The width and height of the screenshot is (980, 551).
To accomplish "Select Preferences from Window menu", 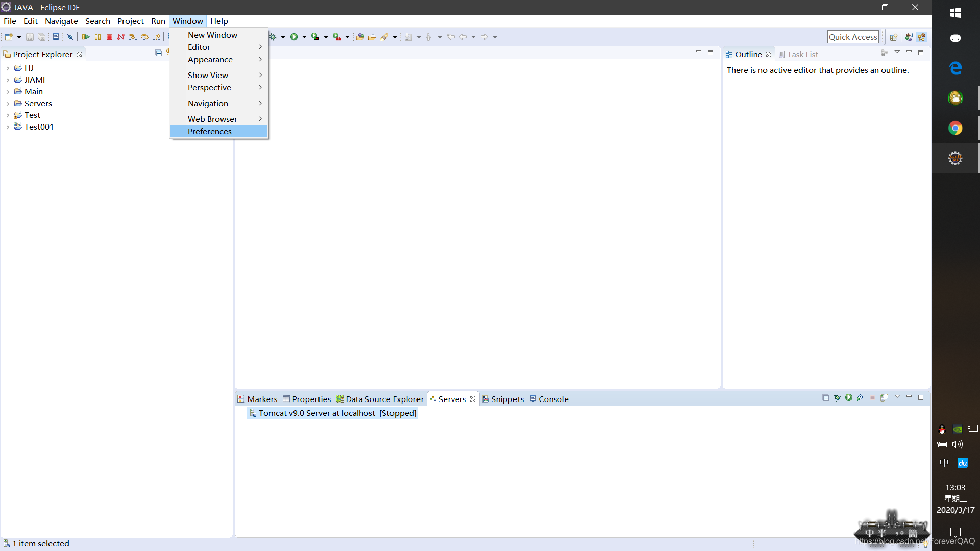I will pyautogui.click(x=209, y=131).
